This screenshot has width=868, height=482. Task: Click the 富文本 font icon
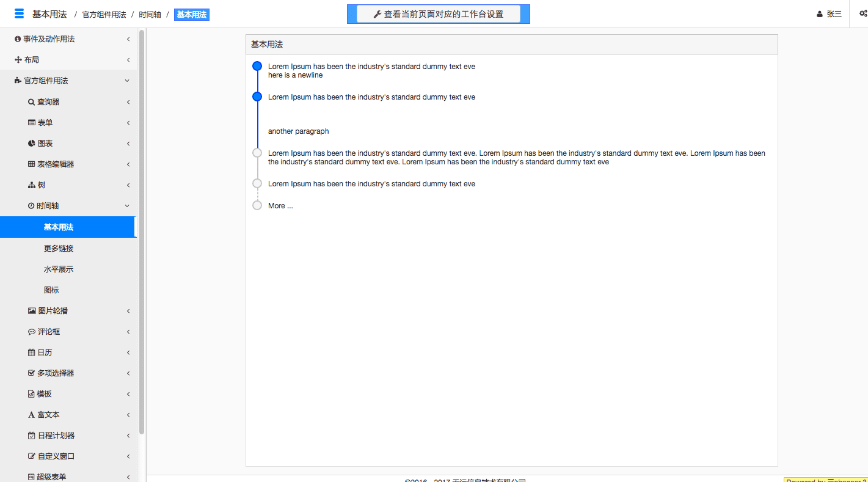[x=31, y=415]
